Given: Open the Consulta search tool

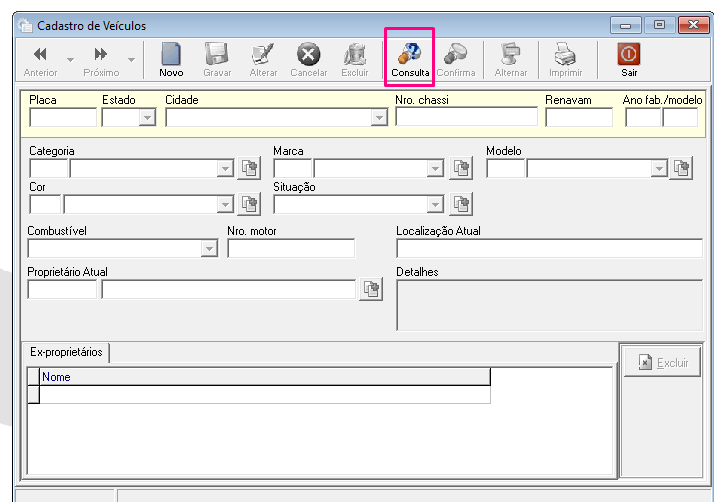Looking at the screenshot, I should coord(410,59).
